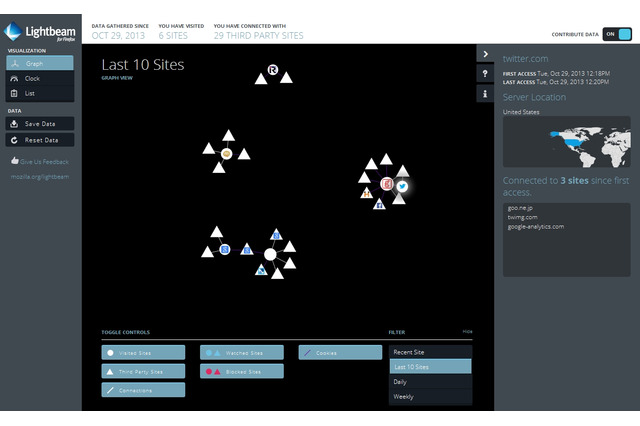Open the info panel icon
640x426 pixels.
(x=485, y=94)
